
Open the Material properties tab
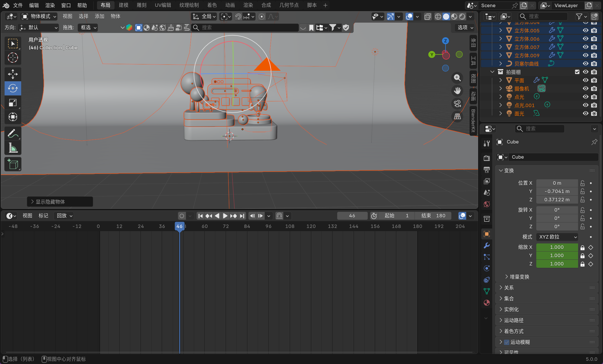pyautogui.click(x=486, y=303)
